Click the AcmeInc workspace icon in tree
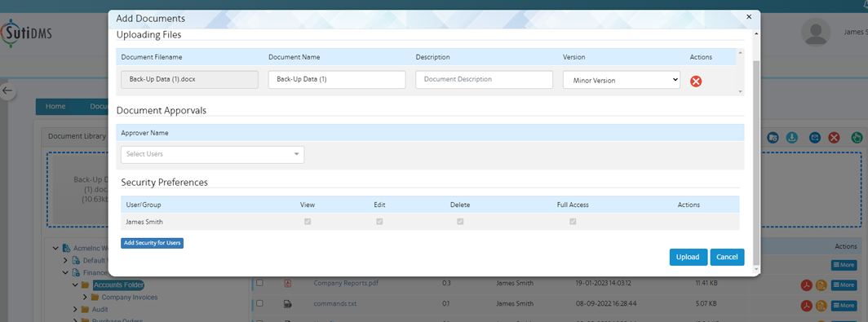The image size is (868, 322). pos(66,248)
